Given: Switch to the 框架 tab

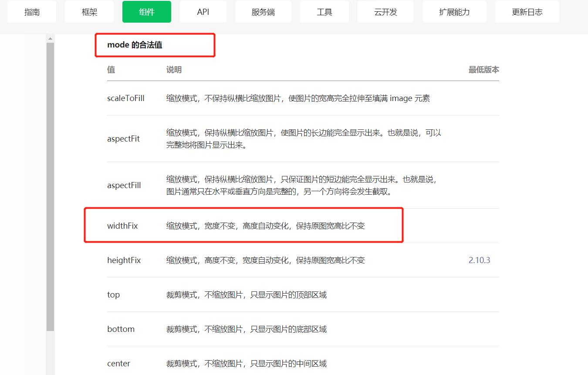Looking at the screenshot, I should pos(89,12).
